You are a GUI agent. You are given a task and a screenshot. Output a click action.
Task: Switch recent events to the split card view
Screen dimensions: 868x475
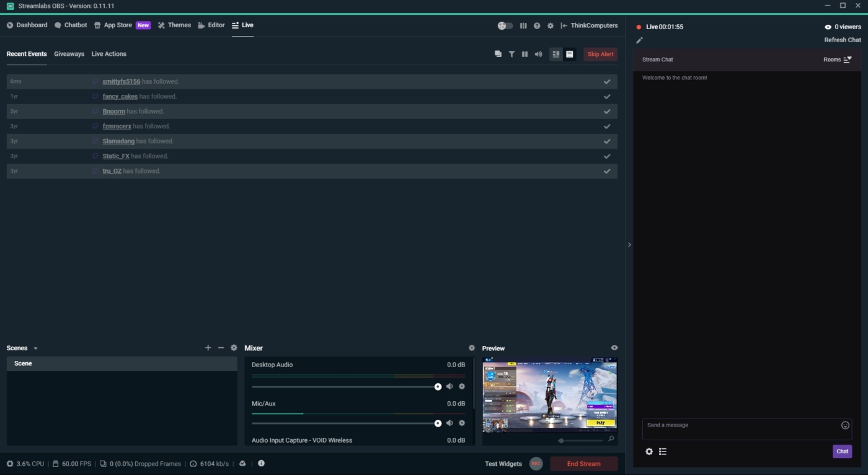[556, 54]
